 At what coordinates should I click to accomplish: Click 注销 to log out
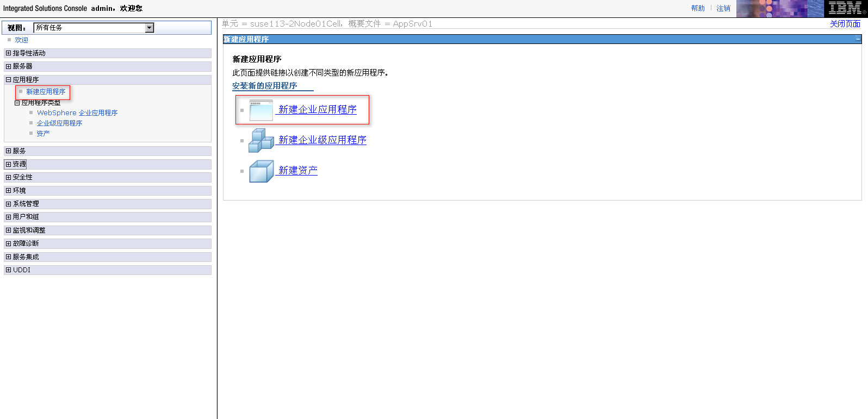pyautogui.click(x=723, y=9)
